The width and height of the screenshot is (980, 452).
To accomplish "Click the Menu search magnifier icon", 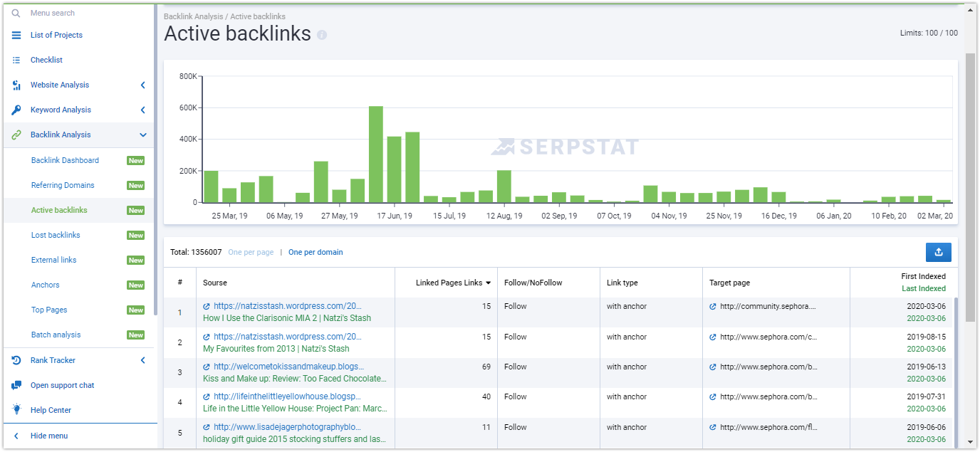I will tap(16, 13).
